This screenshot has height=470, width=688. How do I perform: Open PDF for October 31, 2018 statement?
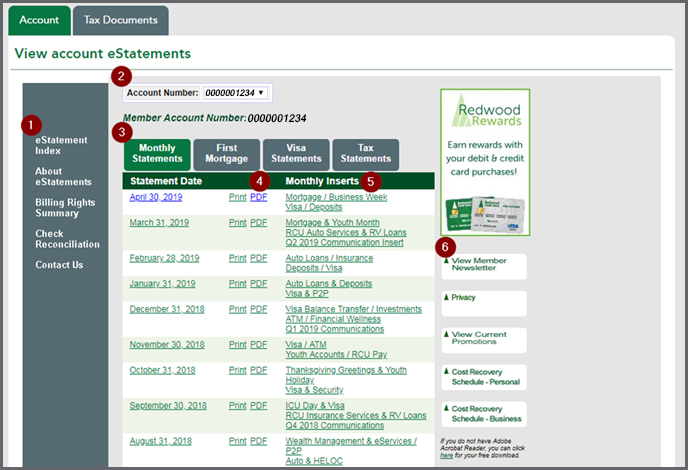coord(258,370)
